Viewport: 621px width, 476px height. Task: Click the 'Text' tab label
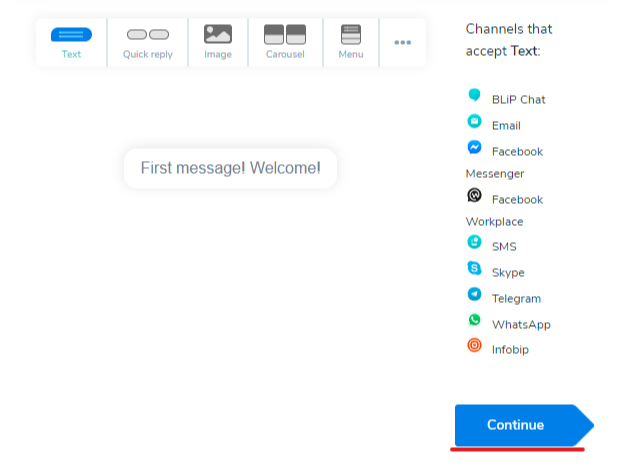[71, 54]
